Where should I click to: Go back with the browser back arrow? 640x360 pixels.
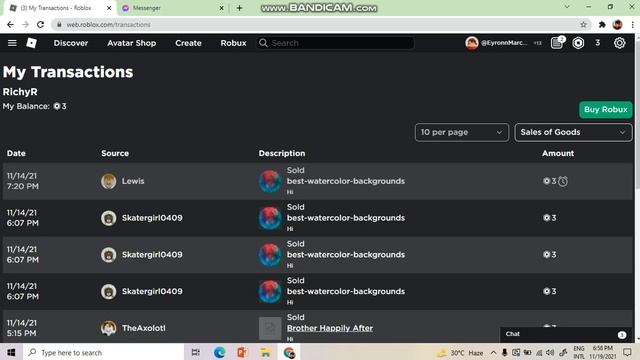coord(10,24)
